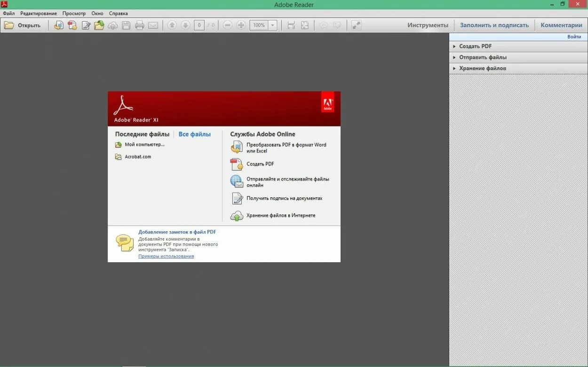
Task: Click the convert PDF to Word toolbar icon
Action: (58, 25)
